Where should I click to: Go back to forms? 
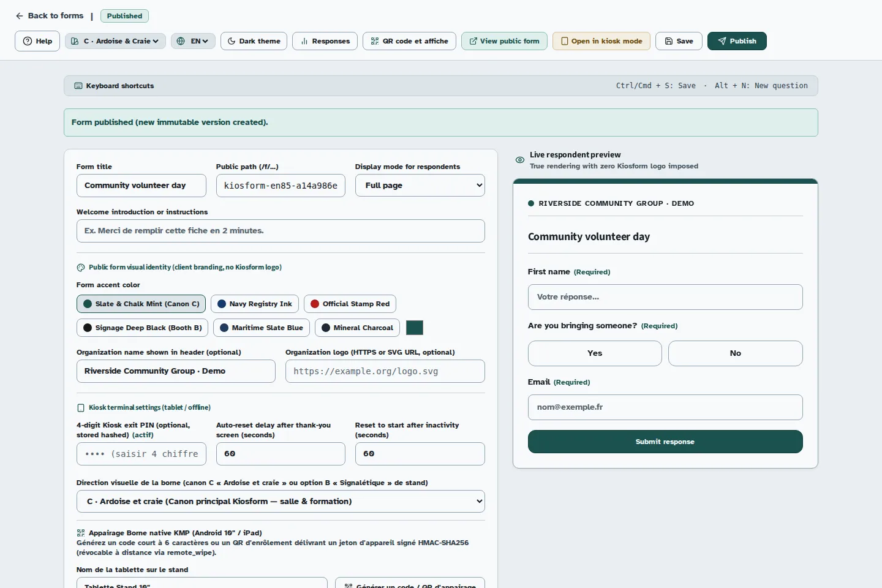tap(50, 16)
